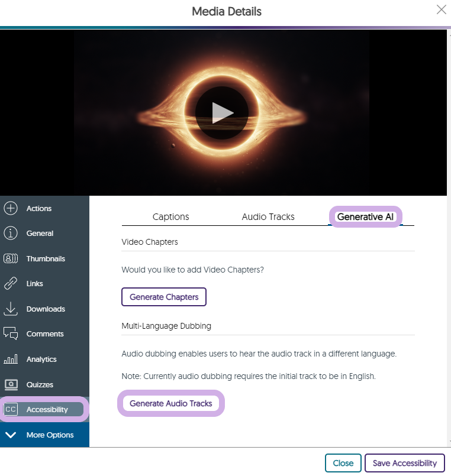Show Analytics bar chart icon
The image size is (451, 476).
[x=11, y=359]
